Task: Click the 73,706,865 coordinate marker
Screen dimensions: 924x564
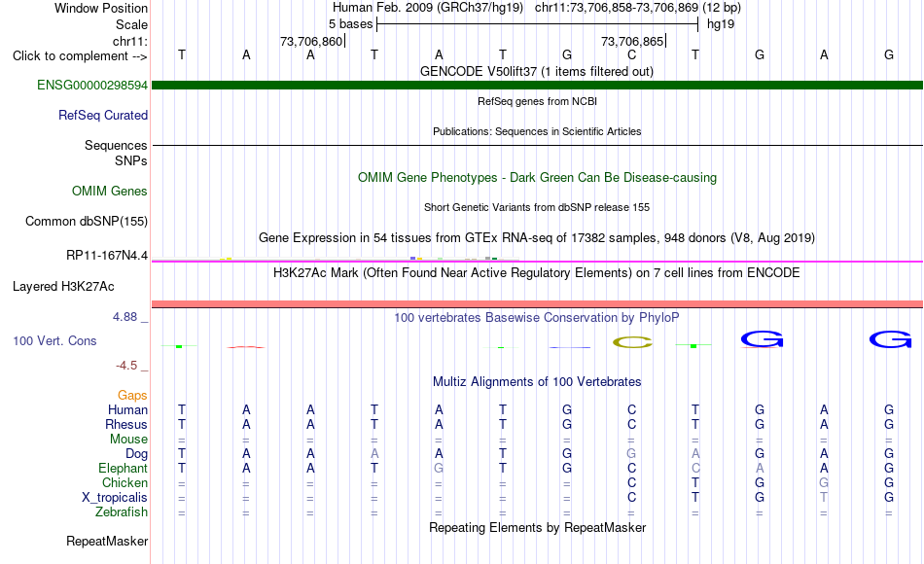Action: click(x=633, y=41)
